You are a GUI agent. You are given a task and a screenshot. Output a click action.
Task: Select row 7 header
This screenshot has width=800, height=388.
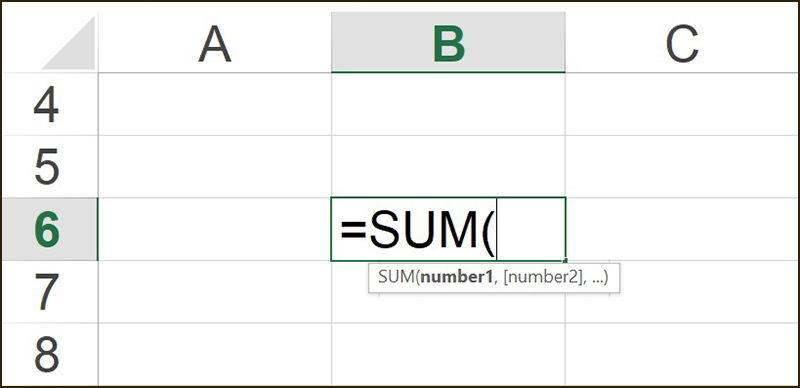(49, 292)
